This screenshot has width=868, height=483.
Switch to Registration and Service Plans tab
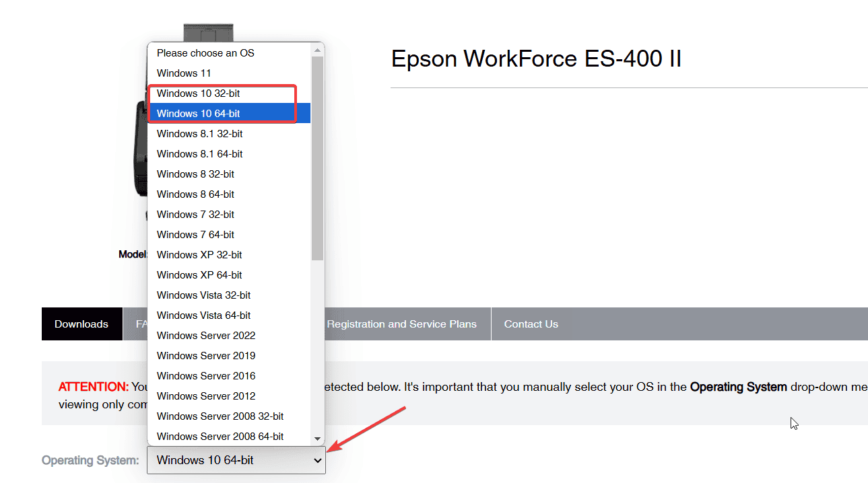coord(402,324)
